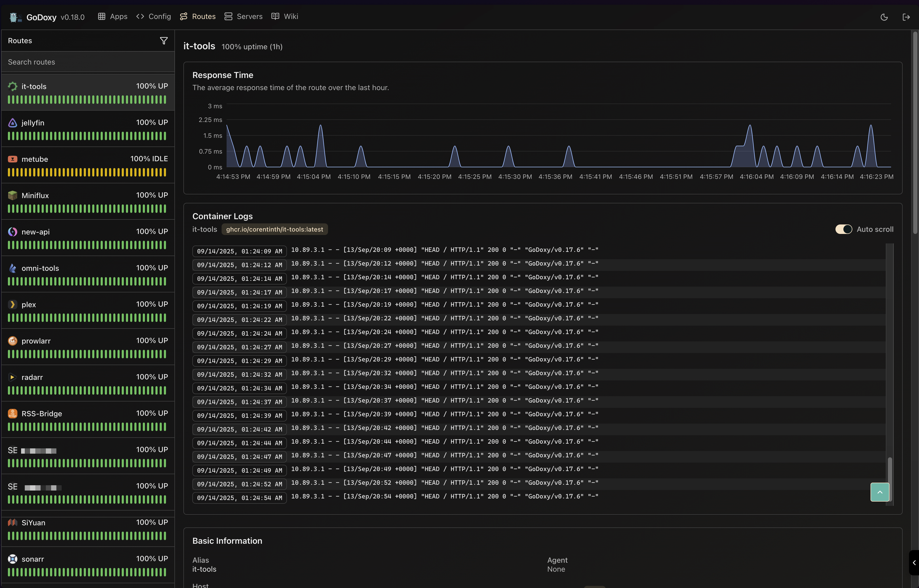The image size is (919, 588).
Task: Toggle dark mode with moon icon
Action: click(x=884, y=17)
